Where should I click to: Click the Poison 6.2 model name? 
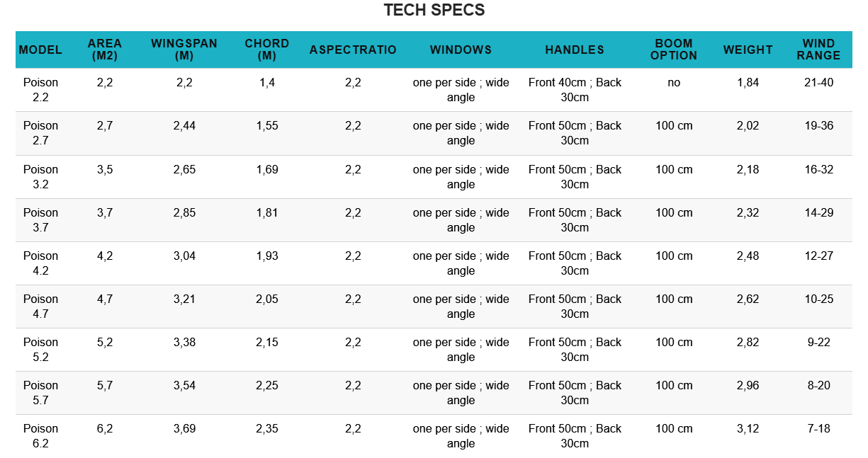(x=40, y=436)
